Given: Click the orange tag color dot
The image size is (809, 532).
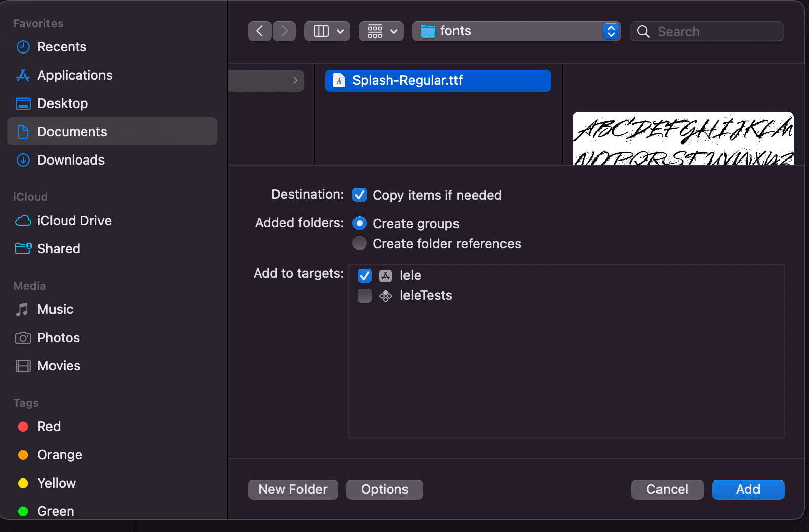Looking at the screenshot, I should point(23,455).
